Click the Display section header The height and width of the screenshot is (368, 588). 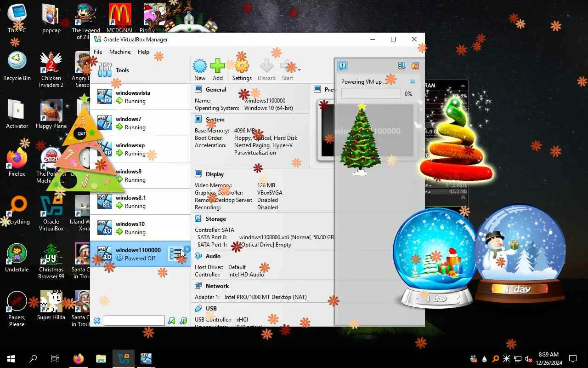215,174
